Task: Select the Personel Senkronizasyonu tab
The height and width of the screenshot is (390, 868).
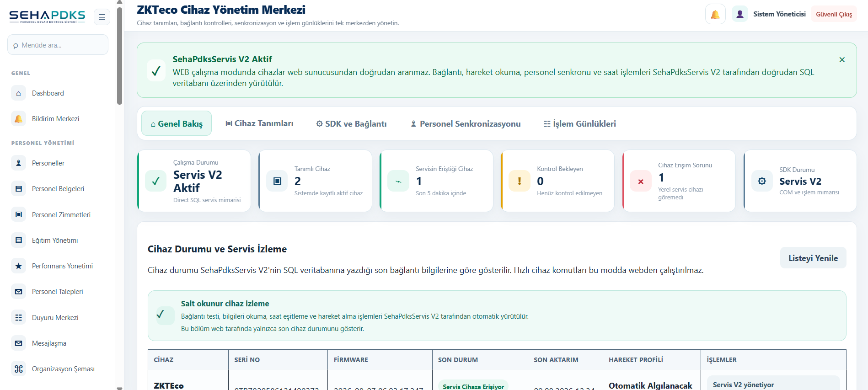Action: 466,123
